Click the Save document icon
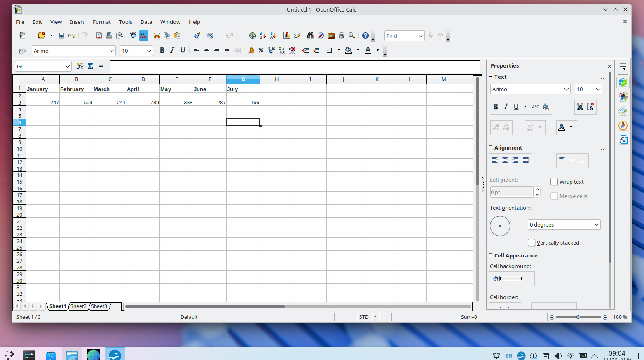The width and height of the screenshot is (644, 360). point(61,36)
